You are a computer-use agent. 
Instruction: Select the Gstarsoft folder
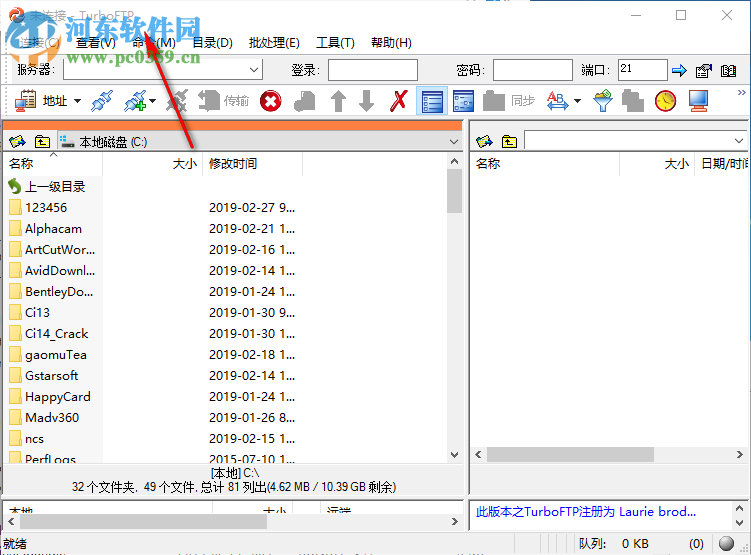click(44, 375)
